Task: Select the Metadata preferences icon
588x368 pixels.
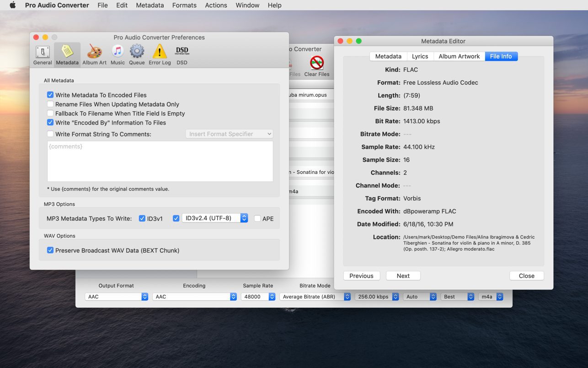Action: (67, 55)
